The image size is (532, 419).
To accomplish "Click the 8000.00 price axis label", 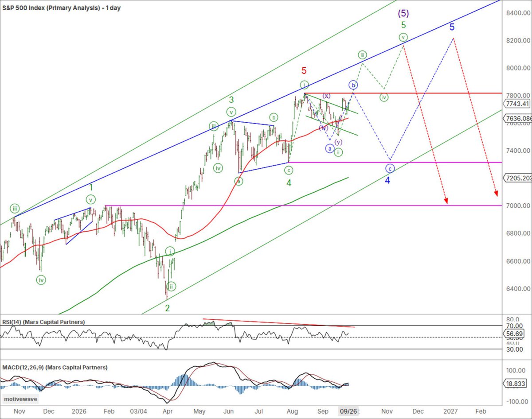I will [x=519, y=68].
